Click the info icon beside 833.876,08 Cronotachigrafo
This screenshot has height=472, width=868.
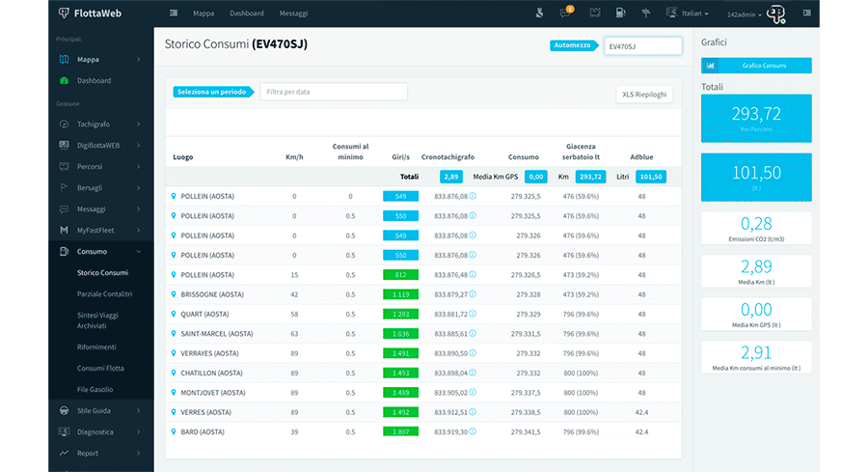pyautogui.click(x=473, y=196)
